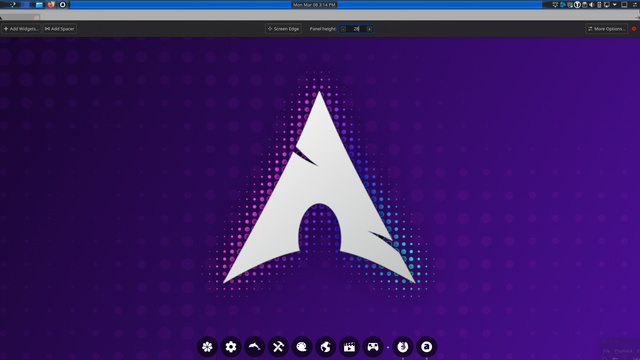
Task: Close panel edit mode via red button
Action: tap(634, 29)
